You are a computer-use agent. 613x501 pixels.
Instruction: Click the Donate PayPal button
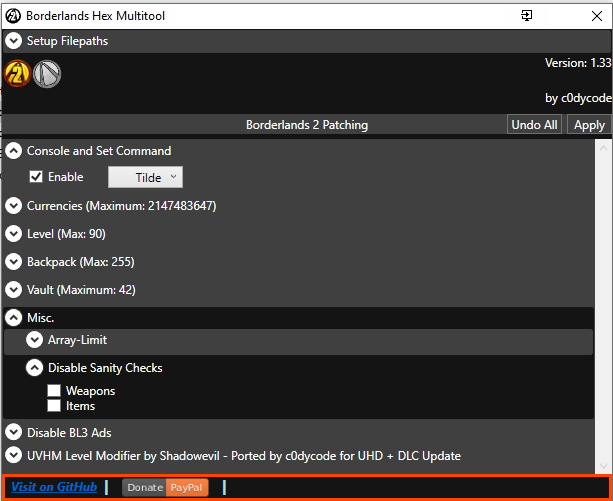(x=165, y=487)
